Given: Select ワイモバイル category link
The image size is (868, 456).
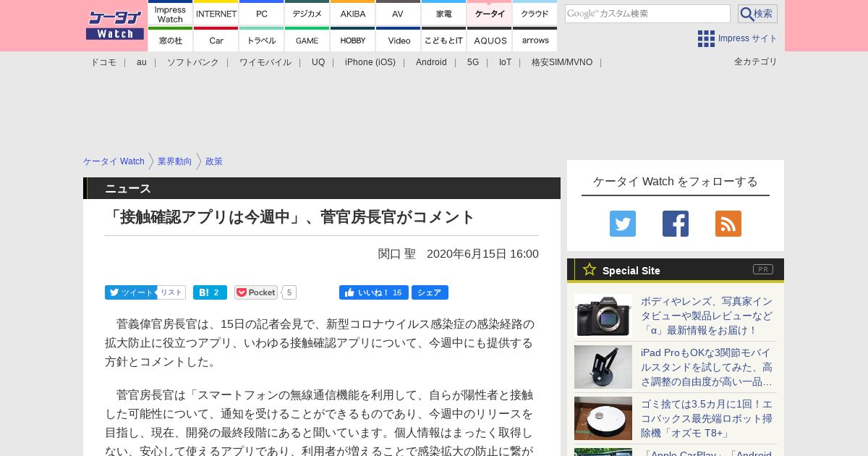Looking at the screenshot, I should (265, 62).
